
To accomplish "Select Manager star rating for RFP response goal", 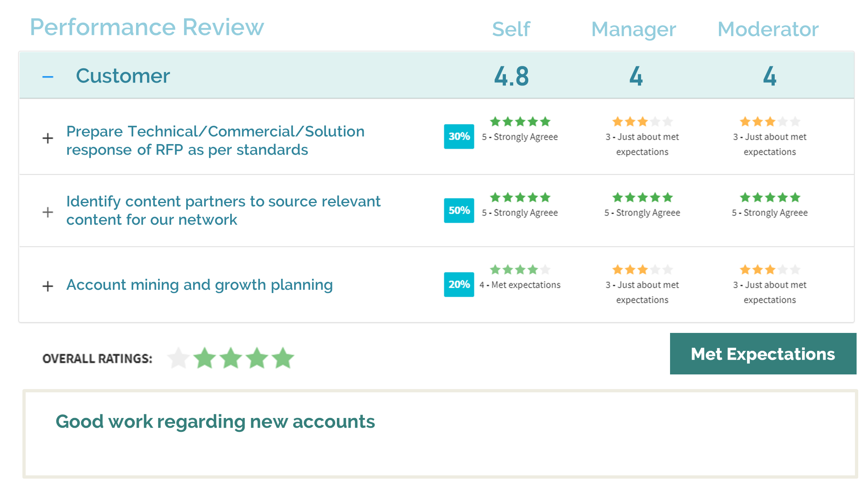I will coord(642,121).
